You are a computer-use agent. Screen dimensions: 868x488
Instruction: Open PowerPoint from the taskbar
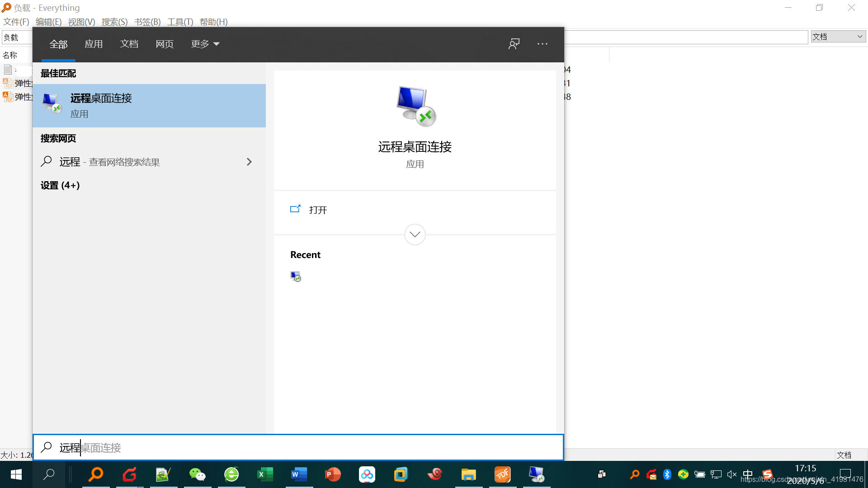pyautogui.click(x=333, y=474)
